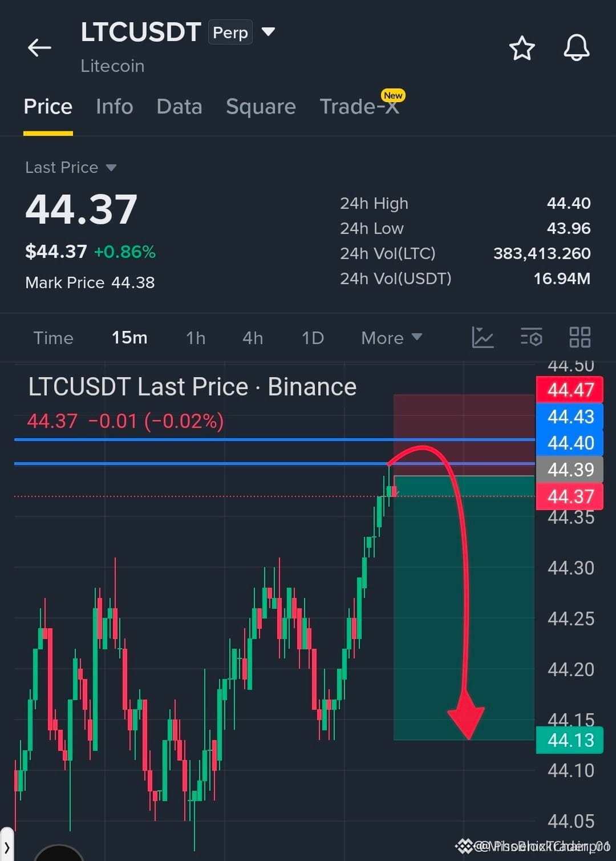Open chart indicators icon
This screenshot has height=861, width=616.
point(483,337)
